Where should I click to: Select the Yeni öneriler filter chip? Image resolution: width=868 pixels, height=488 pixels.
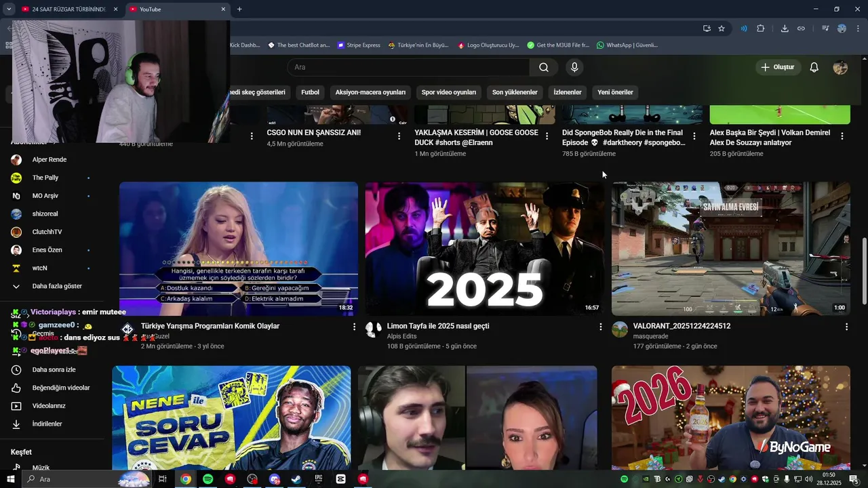click(615, 92)
